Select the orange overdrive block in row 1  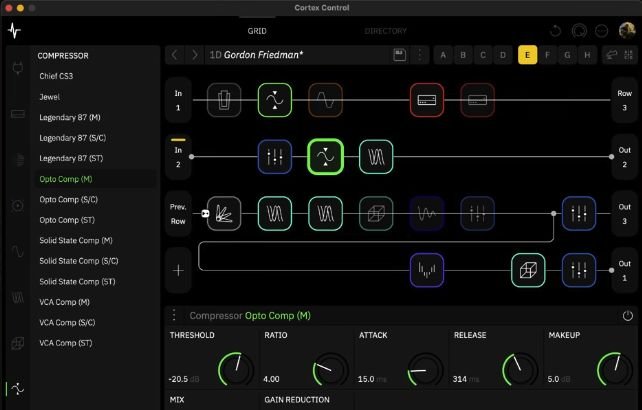pyautogui.click(x=326, y=100)
